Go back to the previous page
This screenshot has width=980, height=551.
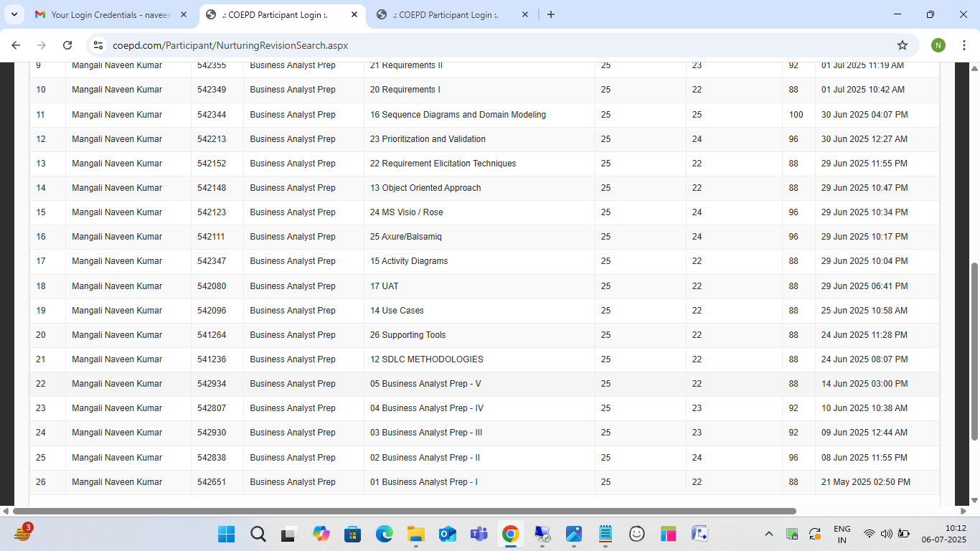16,45
